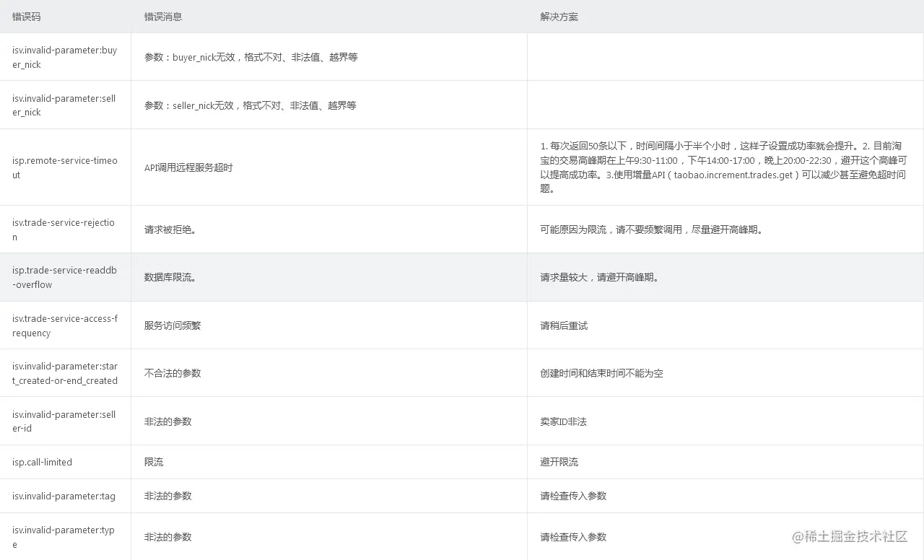The height and width of the screenshot is (560, 924).
Task: Click the isp.remote-service-timeout row
Action: (64, 167)
